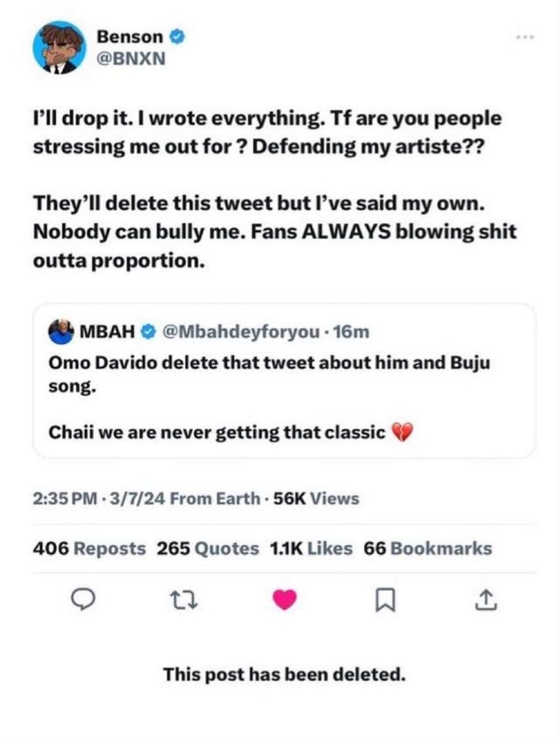Click the reply speech bubble icon
560x737 pixels.
point(80,600)
